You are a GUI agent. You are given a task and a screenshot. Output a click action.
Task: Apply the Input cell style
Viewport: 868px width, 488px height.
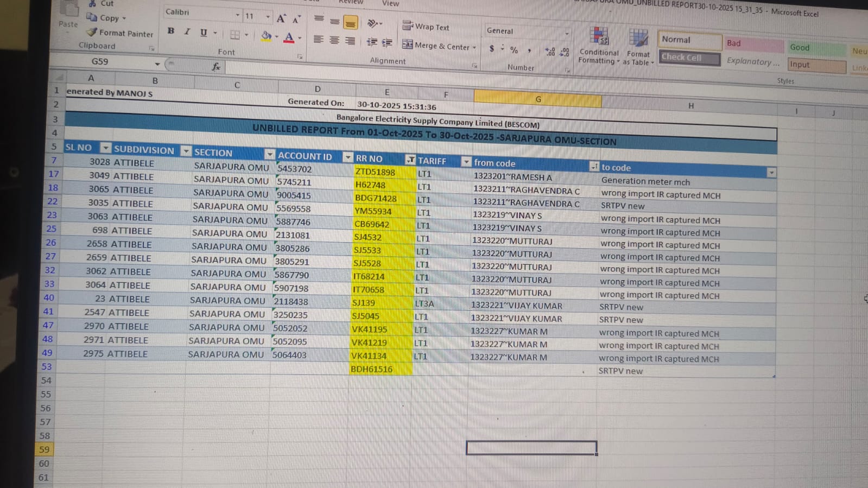tap(816, 65)
